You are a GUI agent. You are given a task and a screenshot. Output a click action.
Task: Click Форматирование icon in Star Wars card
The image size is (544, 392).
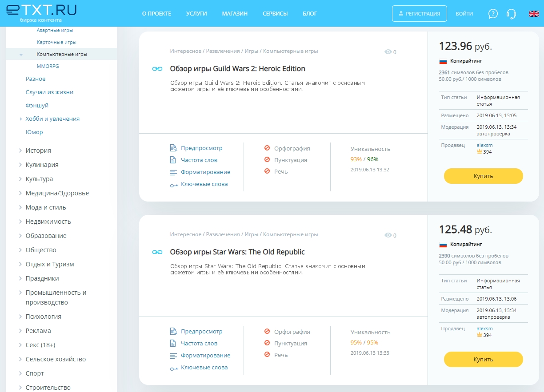point(173,356)
